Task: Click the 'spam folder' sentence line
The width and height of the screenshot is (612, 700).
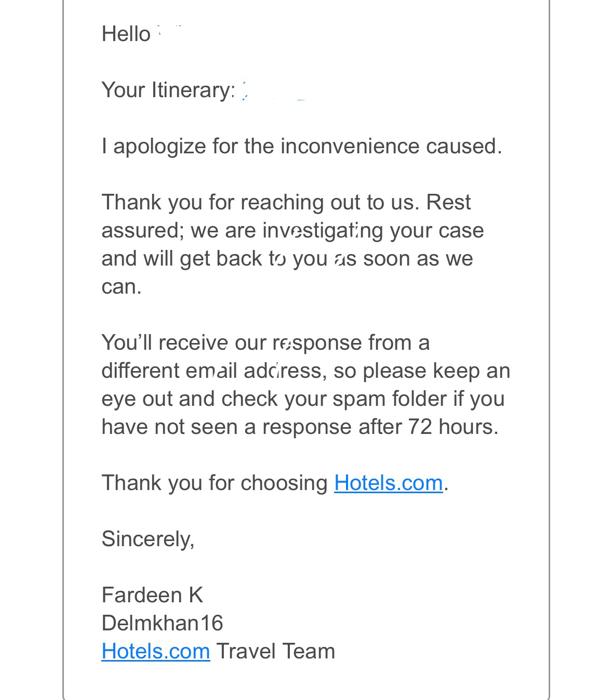Action: 303,399
